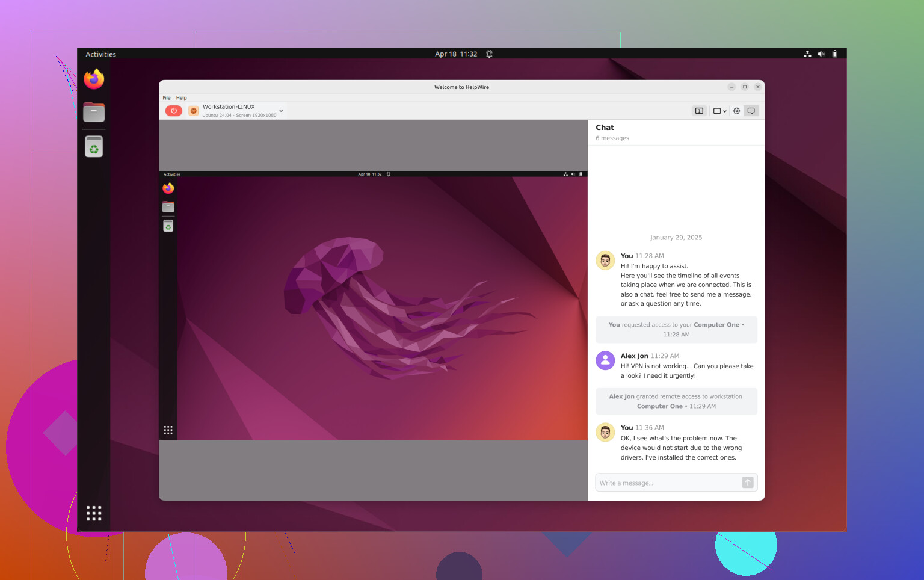Image resolution: width=924 pixels, height=580 pixels.
Task: Open HelpWire settings gear
Action: point(736,111)
